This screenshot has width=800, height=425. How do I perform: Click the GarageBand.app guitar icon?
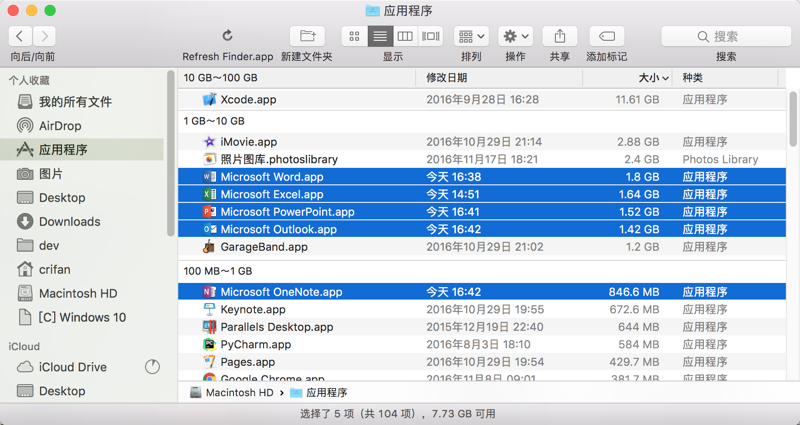209,246
